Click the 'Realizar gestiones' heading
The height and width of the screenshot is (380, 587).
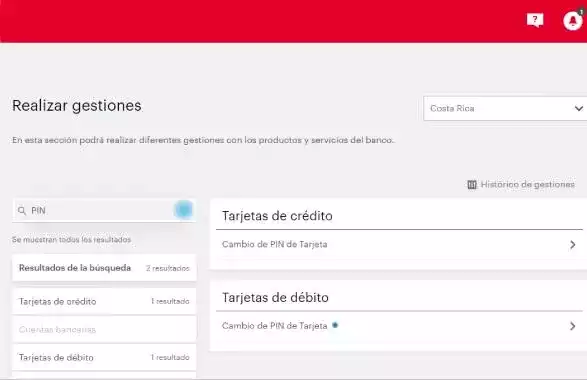(77, 106)
